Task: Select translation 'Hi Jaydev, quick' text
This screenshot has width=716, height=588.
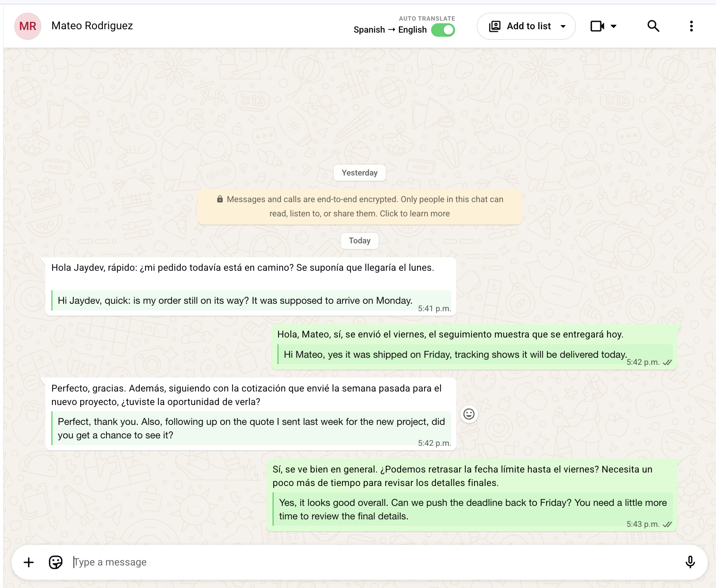Action: point(235,300)
